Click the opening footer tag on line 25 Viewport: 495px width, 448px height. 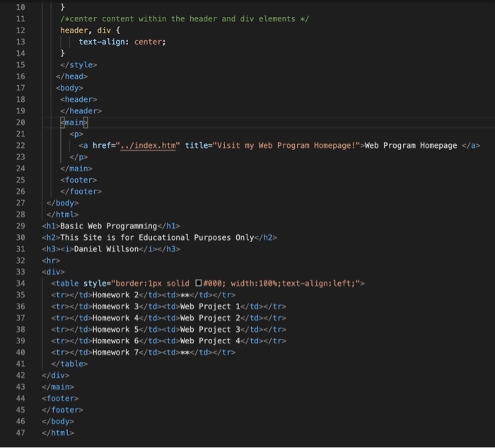tap(78, 180)
